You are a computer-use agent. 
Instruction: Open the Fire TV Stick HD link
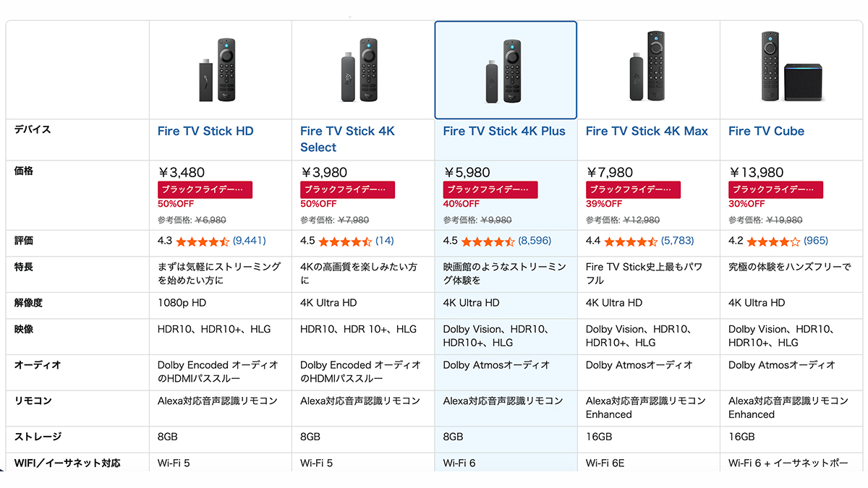205,132
